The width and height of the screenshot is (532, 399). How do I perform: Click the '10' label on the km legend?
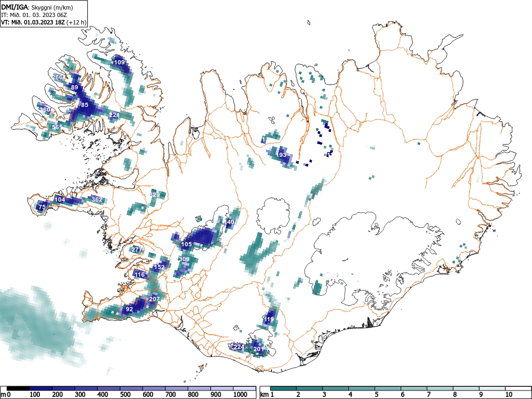509,394
